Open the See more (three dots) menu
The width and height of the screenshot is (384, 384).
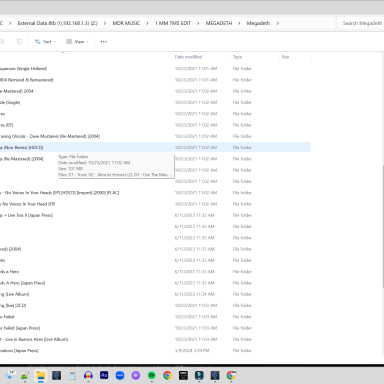tap(104, 42)
